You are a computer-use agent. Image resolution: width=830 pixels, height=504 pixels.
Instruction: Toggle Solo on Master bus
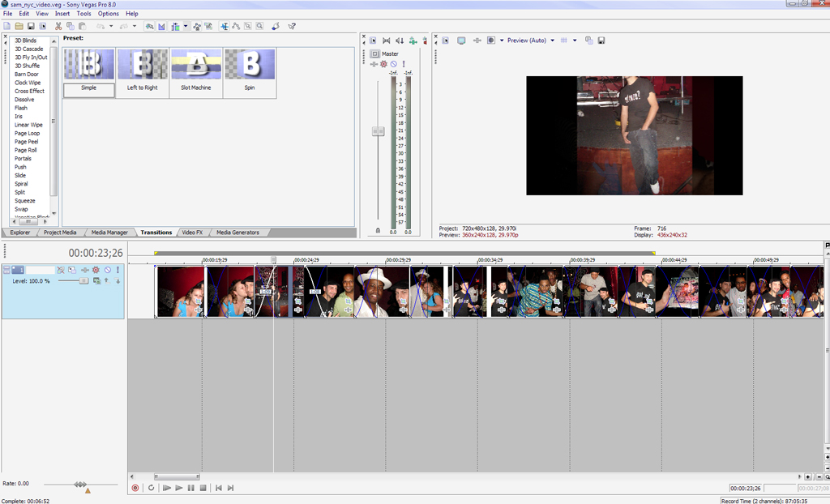tap(404, 64)
